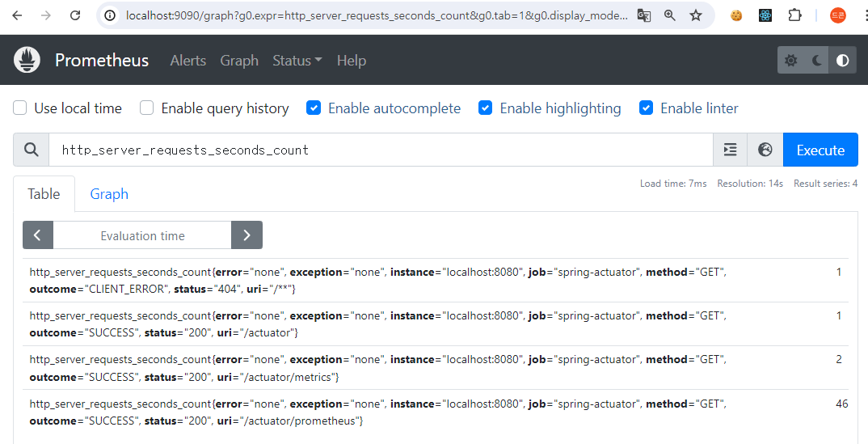The width and height of the screenshot is (868, 444).
Task: Open the Help page
Action: (x=352, y=61)
